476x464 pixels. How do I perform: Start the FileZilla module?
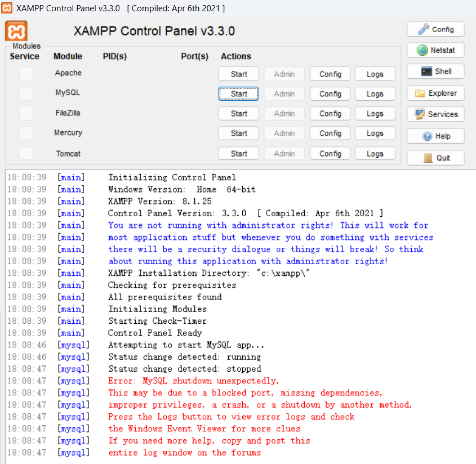(x=239, y=114)
